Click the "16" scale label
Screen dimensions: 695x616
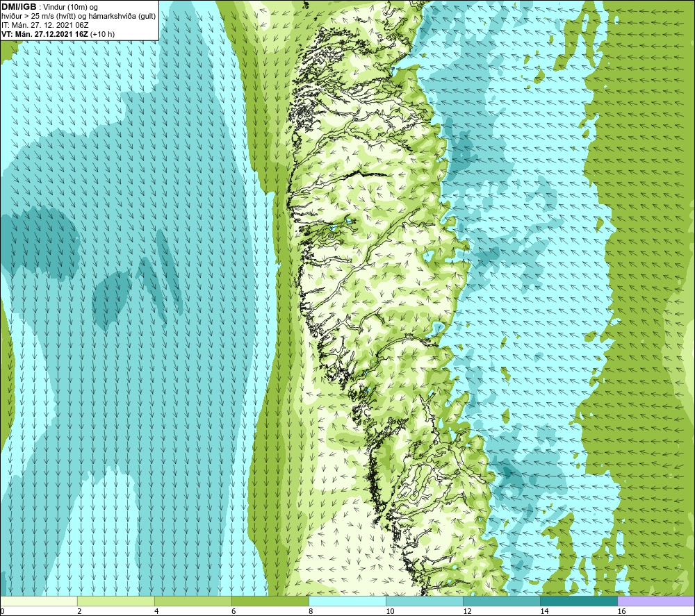(x=621, y=612)
